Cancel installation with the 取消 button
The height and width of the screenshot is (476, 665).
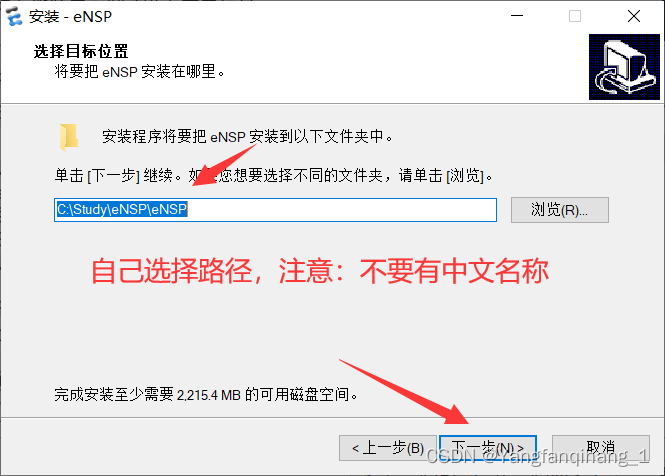point(601,448)
